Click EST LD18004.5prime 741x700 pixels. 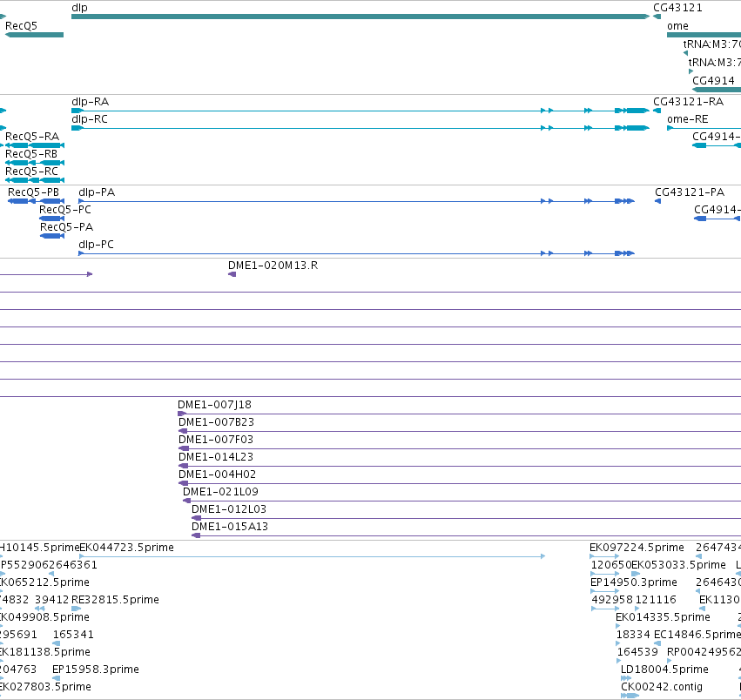coord(626,678)
